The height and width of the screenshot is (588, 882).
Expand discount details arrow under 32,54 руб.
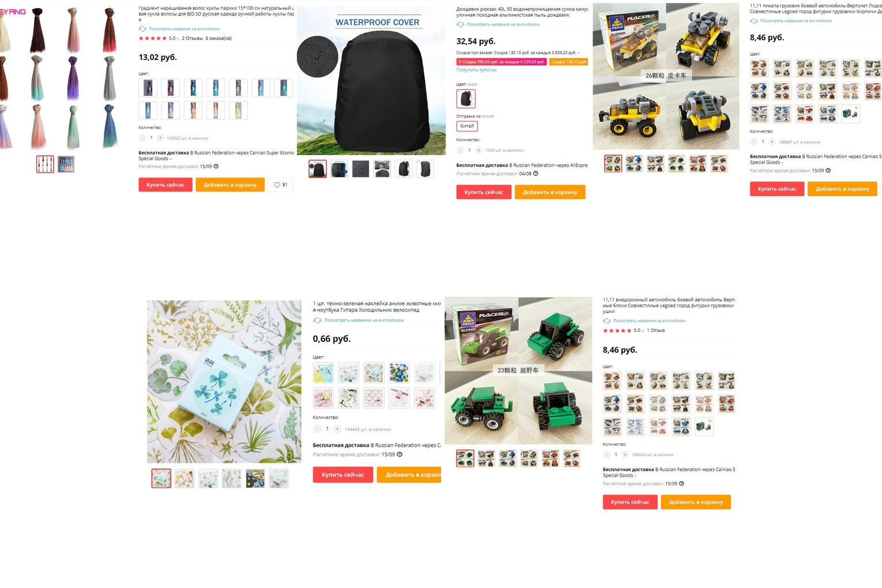point(578,53)
